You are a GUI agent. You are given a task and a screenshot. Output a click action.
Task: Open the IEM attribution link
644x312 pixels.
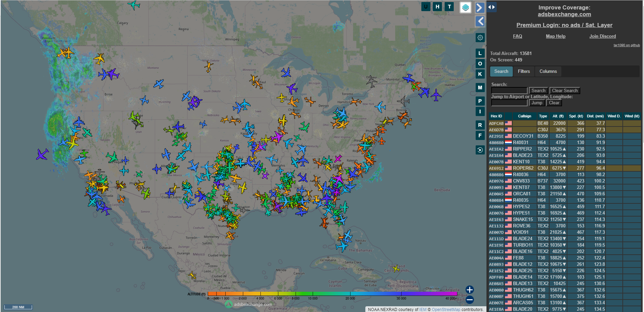click(423, 309)
